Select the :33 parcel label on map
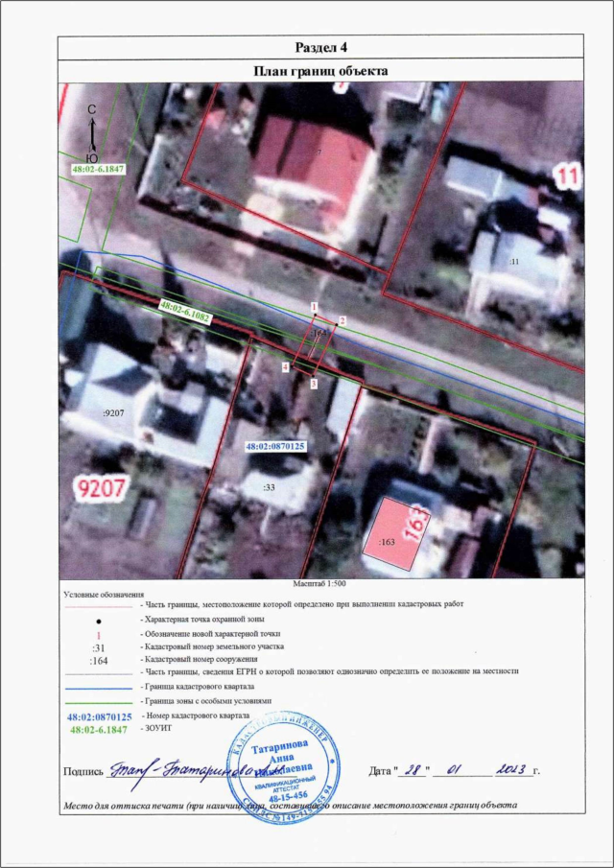Image resolution: width=614 pixels, height=868 pixels. coord(270,487)
